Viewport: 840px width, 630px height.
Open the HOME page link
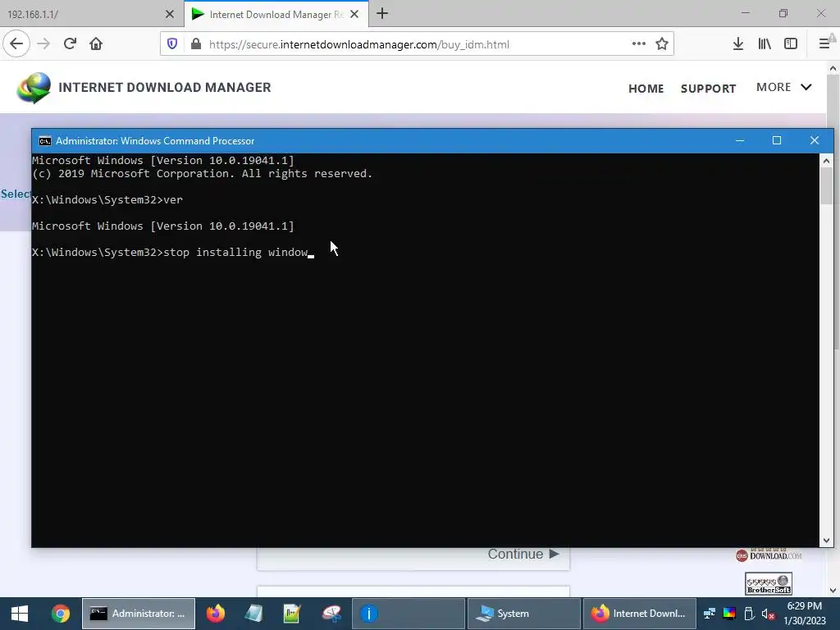(x=646, y=89)
